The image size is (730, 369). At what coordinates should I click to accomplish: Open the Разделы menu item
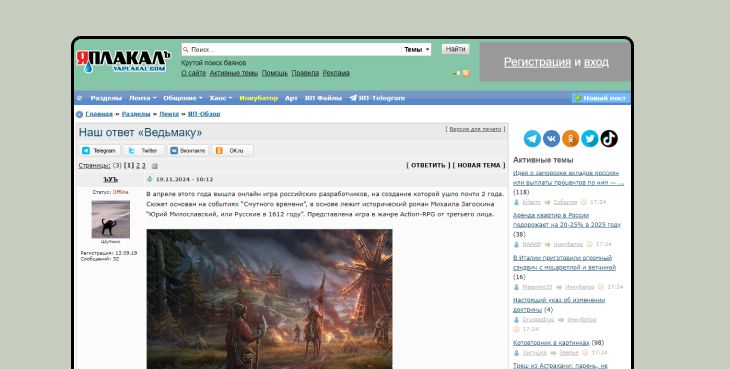point(106,98)
